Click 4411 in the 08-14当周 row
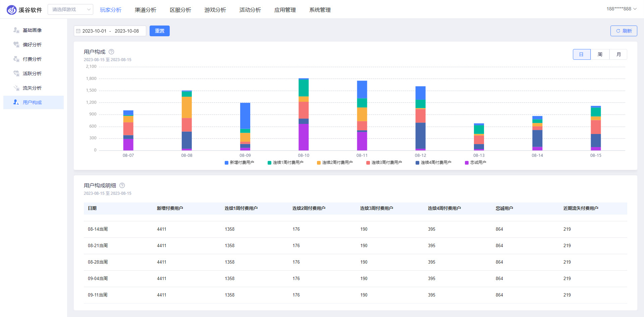The width and height of the screenshot is (644, 317). 162,229
